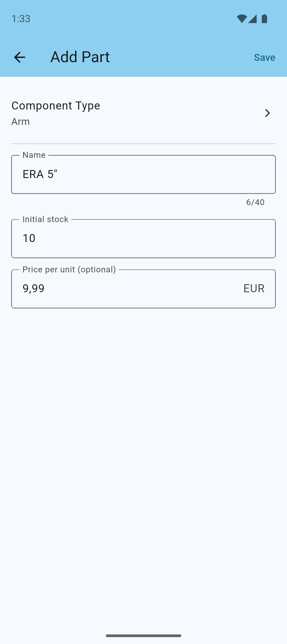Tap the "Name" field label

coord(34,155)
